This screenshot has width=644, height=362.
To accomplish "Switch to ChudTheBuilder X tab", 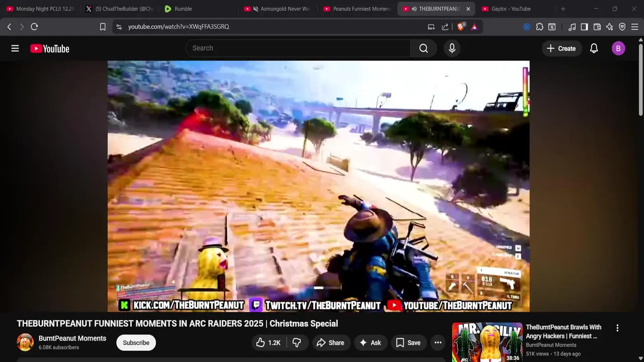I will 120,9.
